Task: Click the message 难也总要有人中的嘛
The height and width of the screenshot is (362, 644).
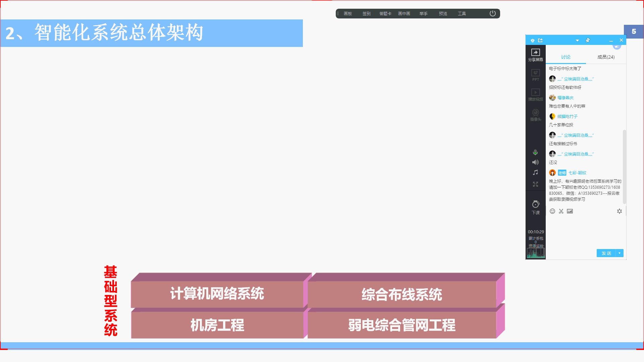Action: pyautogui.click(x=567, y=106)
